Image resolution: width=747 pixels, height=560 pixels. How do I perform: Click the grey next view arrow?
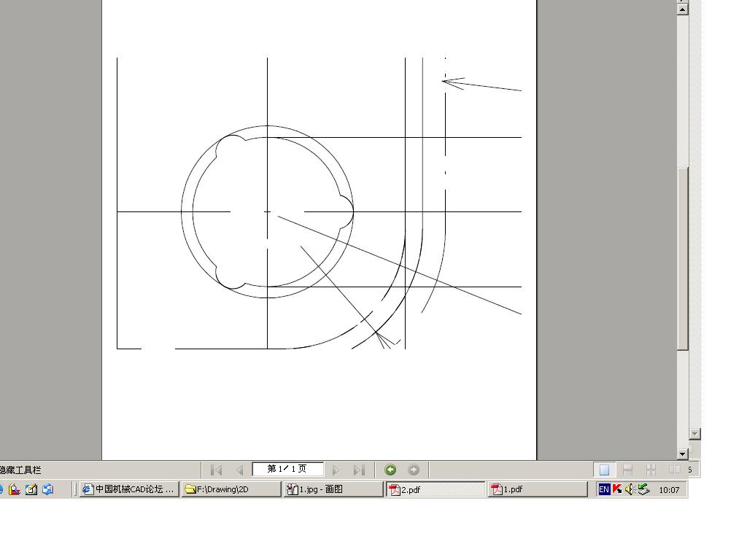click(414, 470)
